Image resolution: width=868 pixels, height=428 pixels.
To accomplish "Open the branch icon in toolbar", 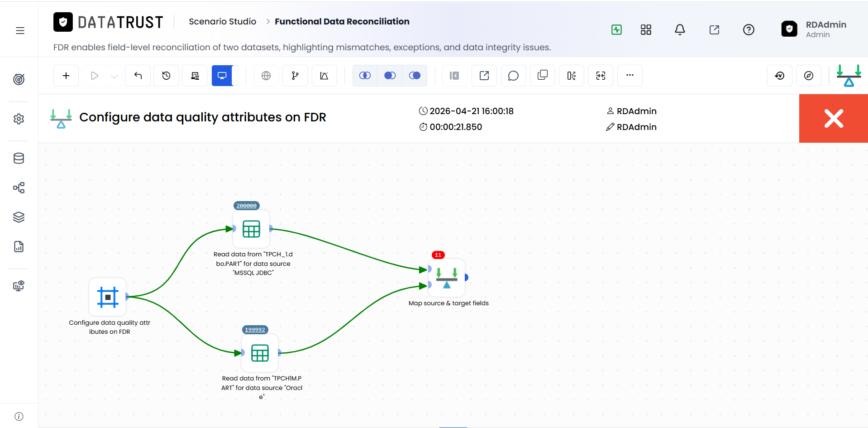I will click(x=295, y=76).
